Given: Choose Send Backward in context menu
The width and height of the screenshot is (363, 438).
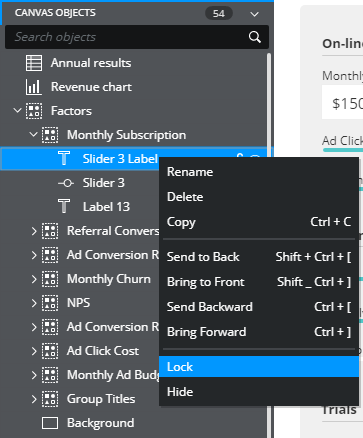Looking at the screenshot, I should pos(259,307).
